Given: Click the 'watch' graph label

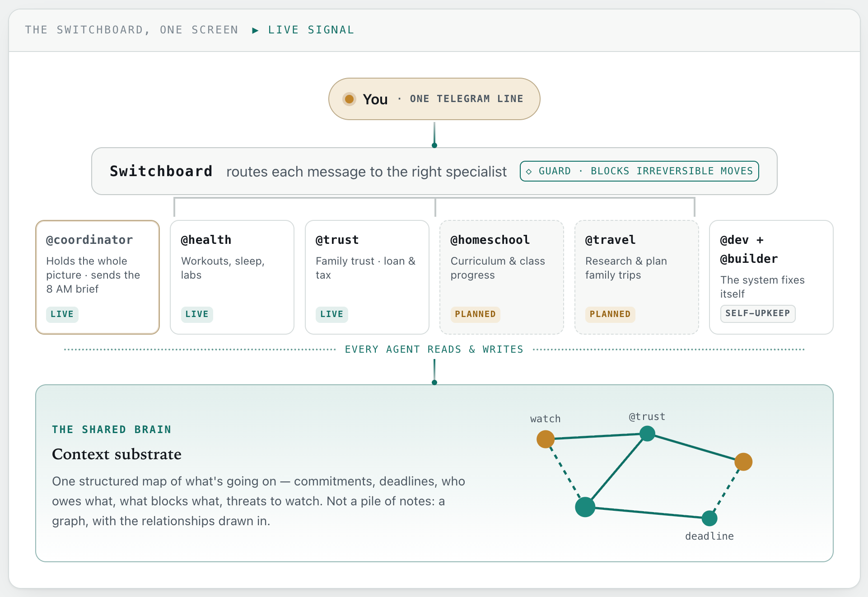Looking at the screenshot, I should click(x=546, y=419).
